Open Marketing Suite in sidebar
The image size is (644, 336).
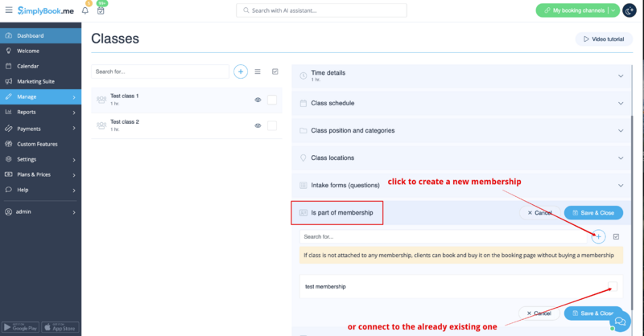click(x=41, y=81)
